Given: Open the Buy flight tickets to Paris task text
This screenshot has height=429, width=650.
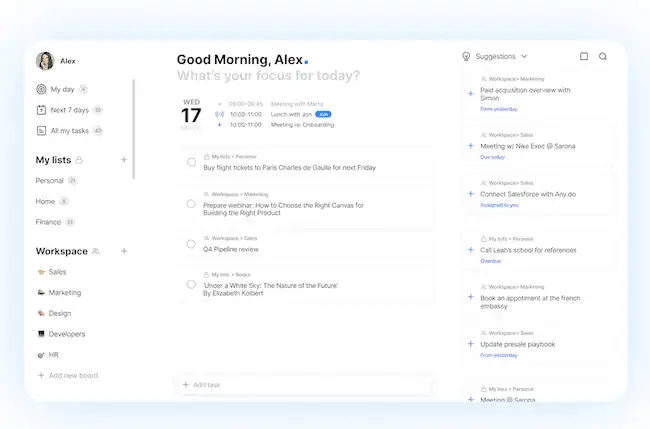Looking at the screenshot, I should click(x=289, y=168).
